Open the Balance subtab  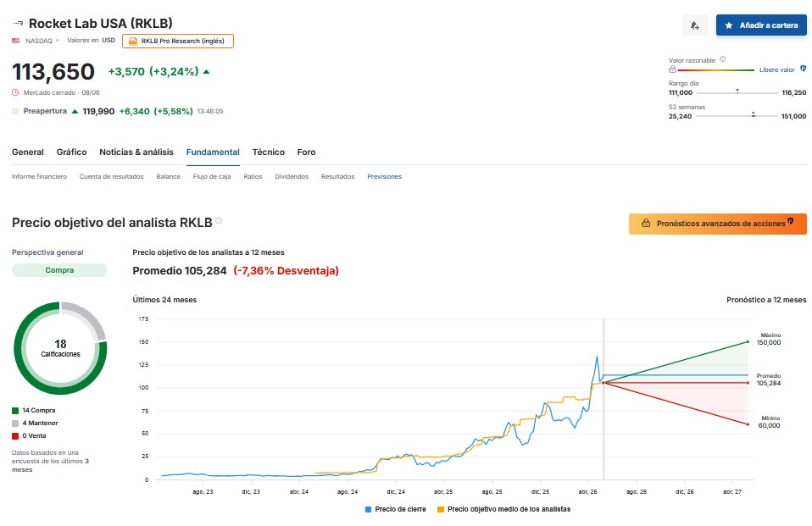pyautogui.click(x=169, y=176)
